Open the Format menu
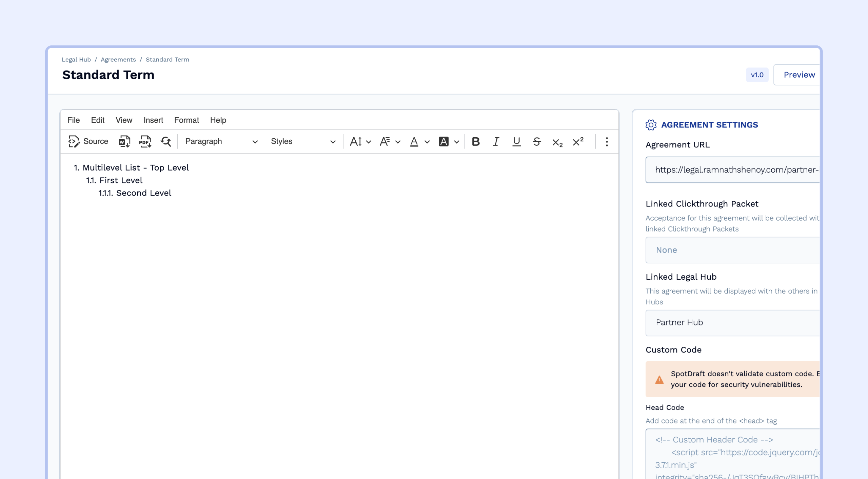 pos(186,120)
